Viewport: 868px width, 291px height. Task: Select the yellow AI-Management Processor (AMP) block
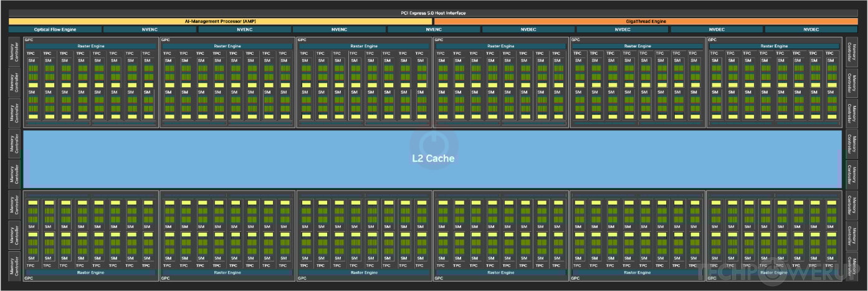point(221,21)
